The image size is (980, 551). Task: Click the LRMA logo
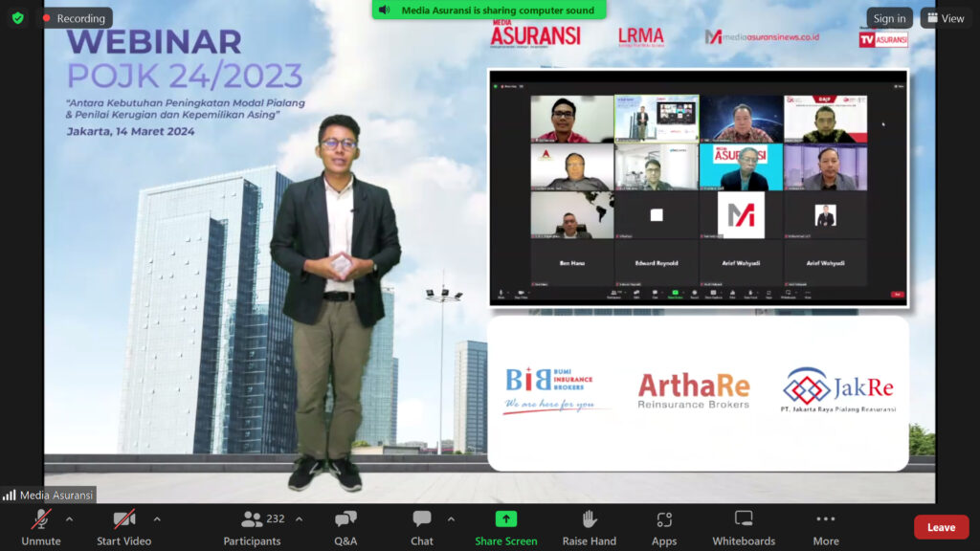640,37
